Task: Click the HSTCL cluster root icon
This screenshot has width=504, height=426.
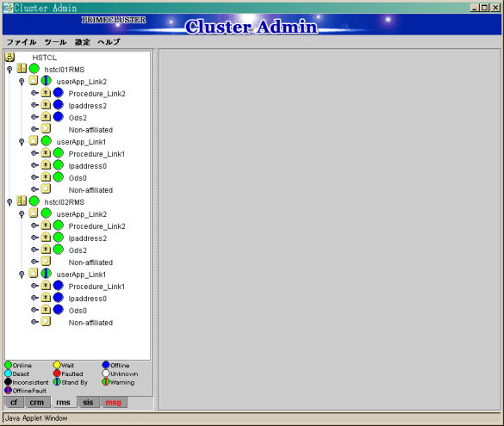Action: [x=9, y=58]
